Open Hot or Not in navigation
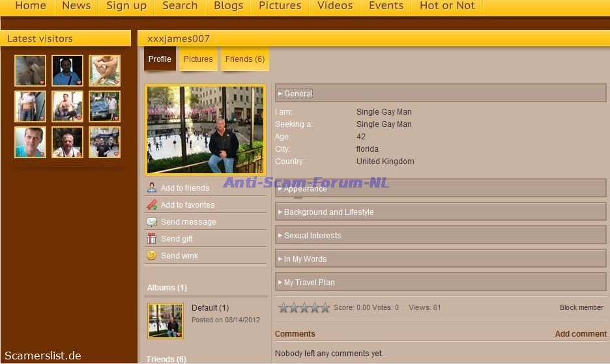Image resolution: width=610 pixels, height=364 pixels. (447, 6)
